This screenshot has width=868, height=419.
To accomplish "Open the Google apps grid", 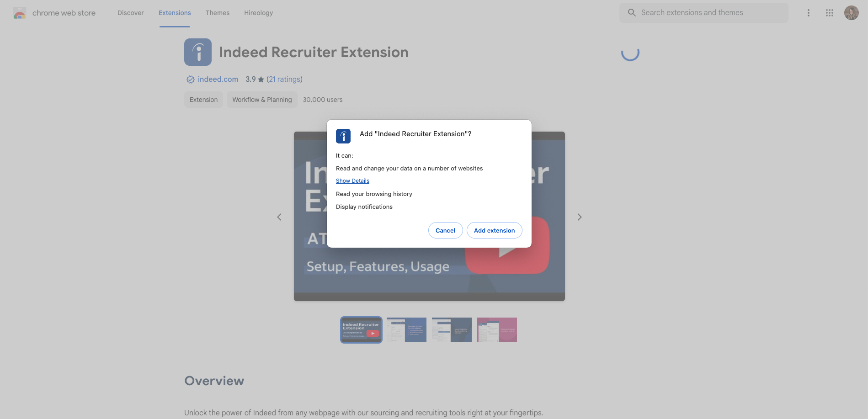I will 830,13.
